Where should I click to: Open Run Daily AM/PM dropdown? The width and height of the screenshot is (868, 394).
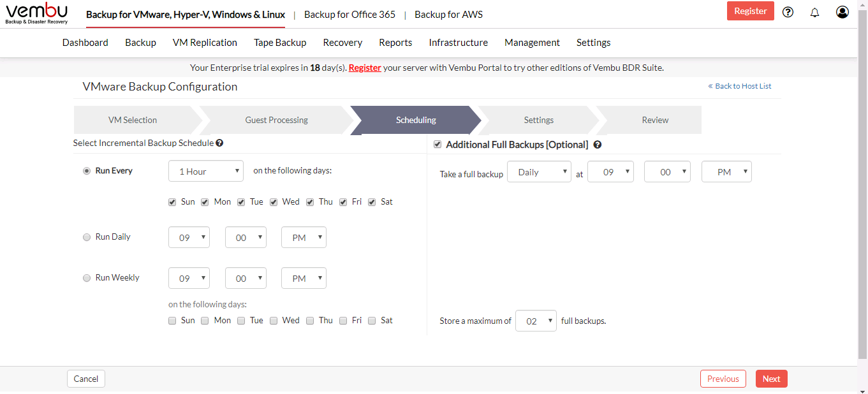[x=304, y=237]
